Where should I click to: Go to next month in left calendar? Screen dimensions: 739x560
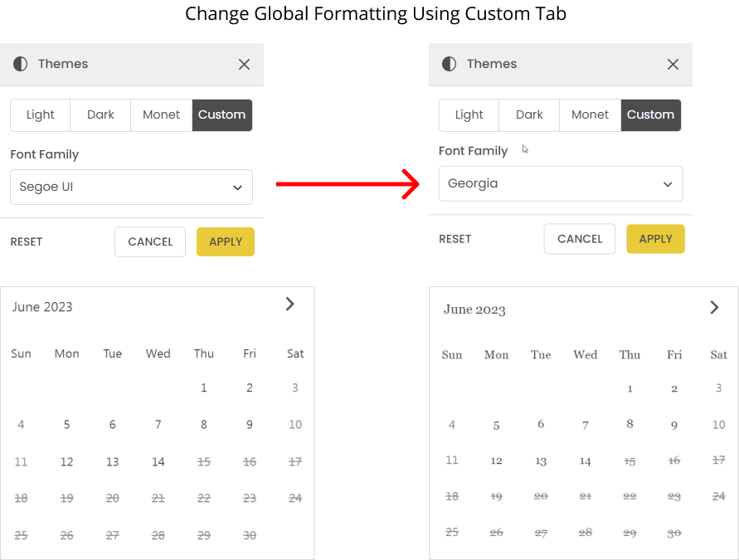(289, 304)
